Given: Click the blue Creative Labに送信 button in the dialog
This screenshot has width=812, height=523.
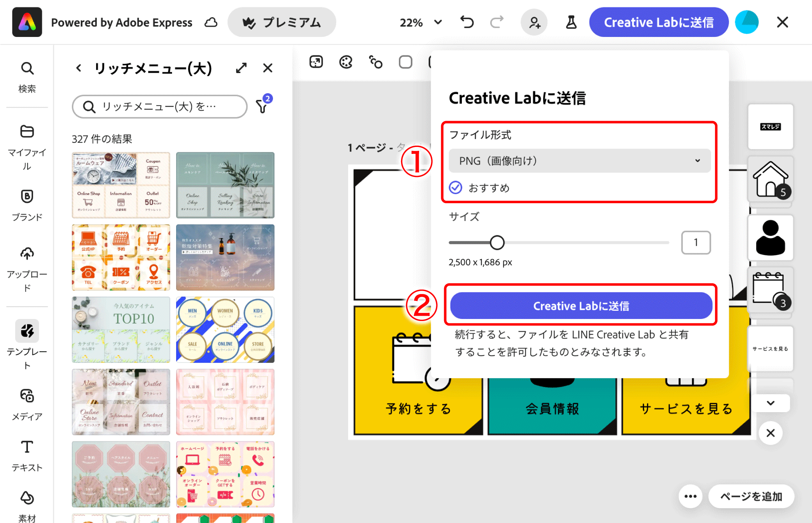Looking at the screenshot, I should 581,306.
